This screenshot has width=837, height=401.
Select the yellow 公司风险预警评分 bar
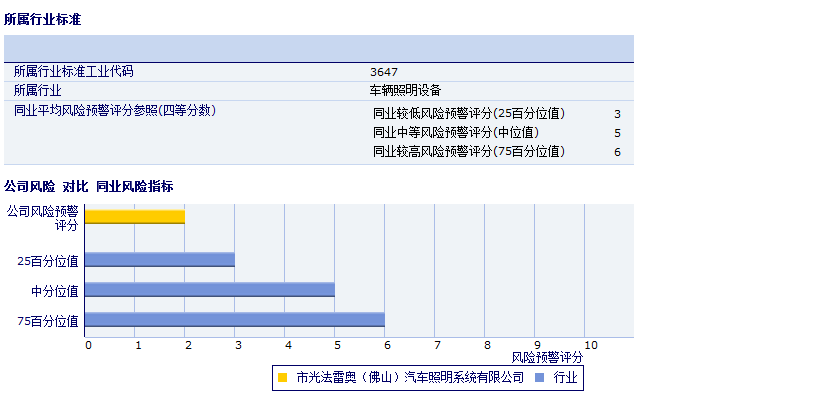(135, 216)
